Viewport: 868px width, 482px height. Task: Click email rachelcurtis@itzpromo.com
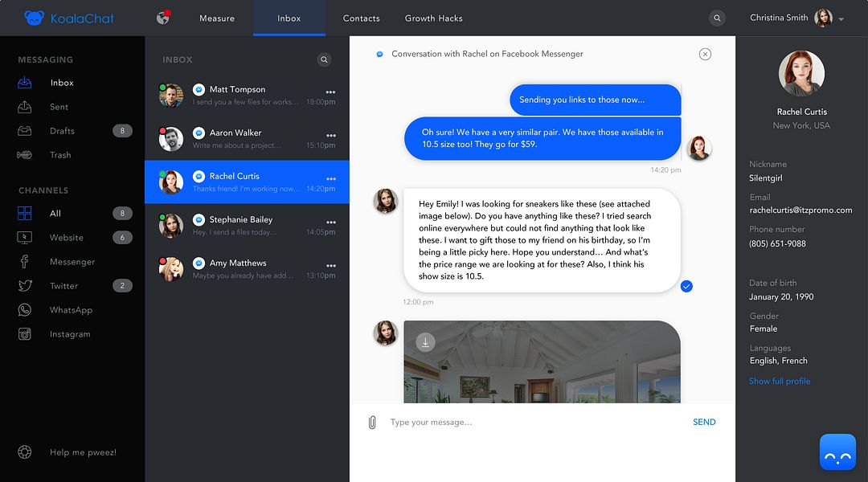click(x=800, y=210)
